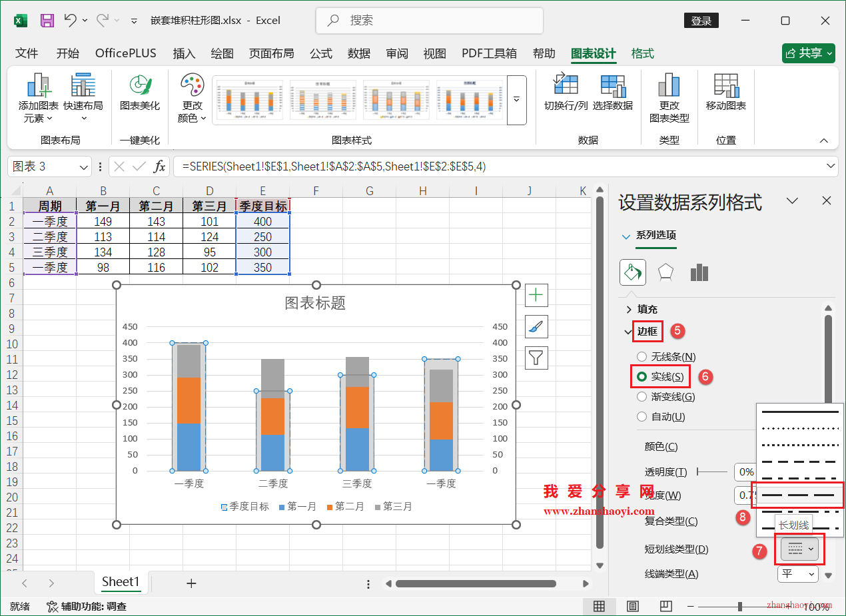
Task: Click the 共享 button
Action: 808,53
